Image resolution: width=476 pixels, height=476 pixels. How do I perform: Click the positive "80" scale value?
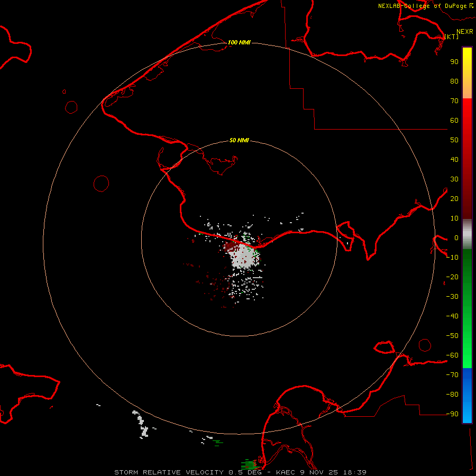tap(454, 81)
